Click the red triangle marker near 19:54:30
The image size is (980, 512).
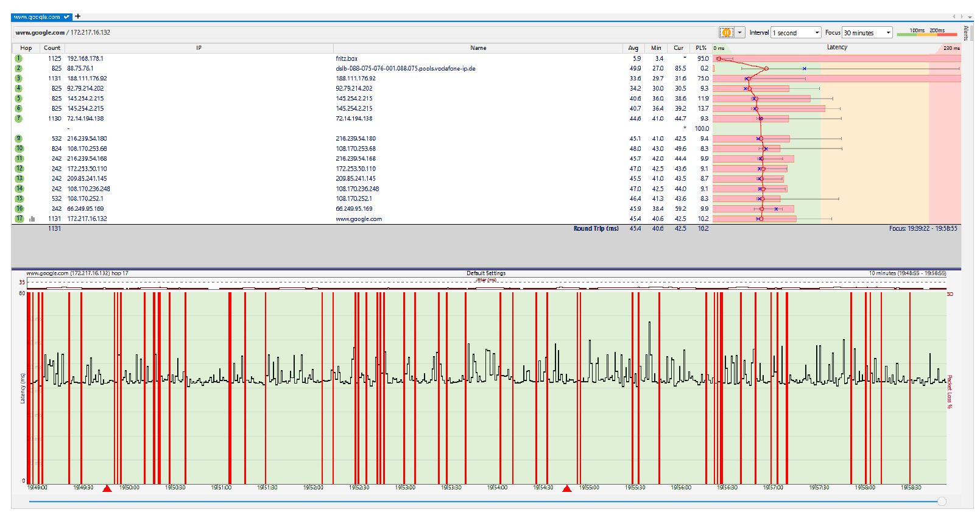point(566,488)
